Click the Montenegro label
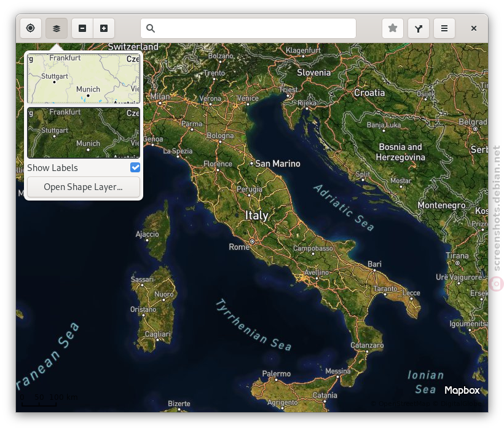Image resolution: width=504 pixels, height=430 pixels. coord(441,205)
